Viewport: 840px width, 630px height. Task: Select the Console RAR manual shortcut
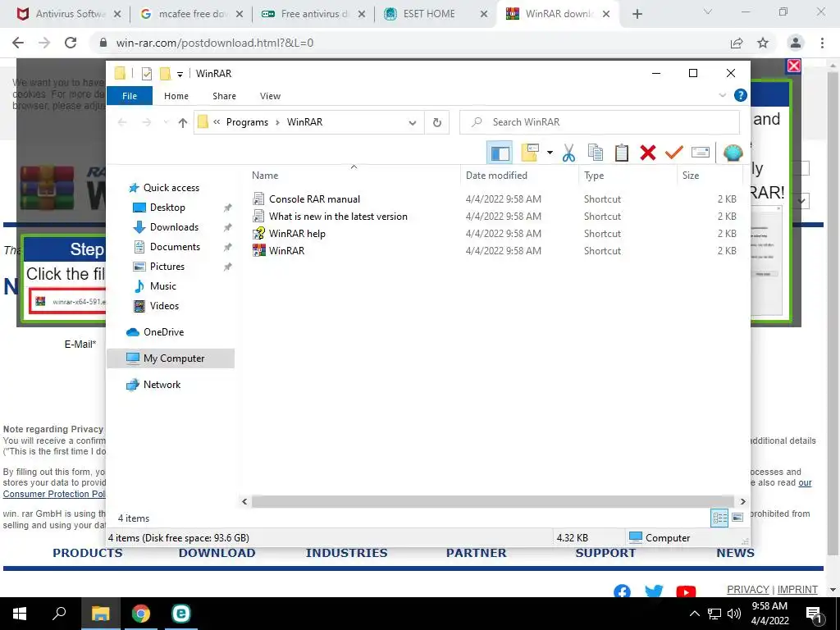tap(314, 199)
